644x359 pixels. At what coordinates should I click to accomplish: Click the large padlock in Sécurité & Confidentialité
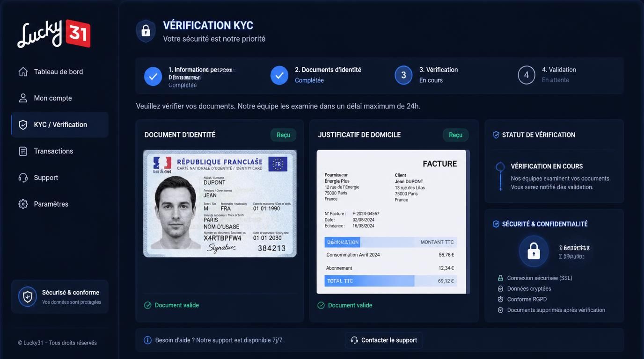534,251
